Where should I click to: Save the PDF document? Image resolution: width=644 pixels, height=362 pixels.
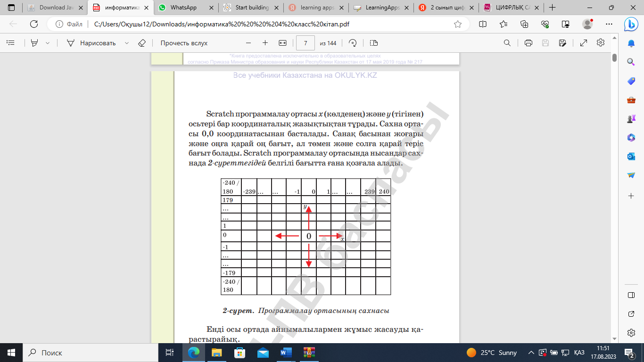click(x=545, y=43)
